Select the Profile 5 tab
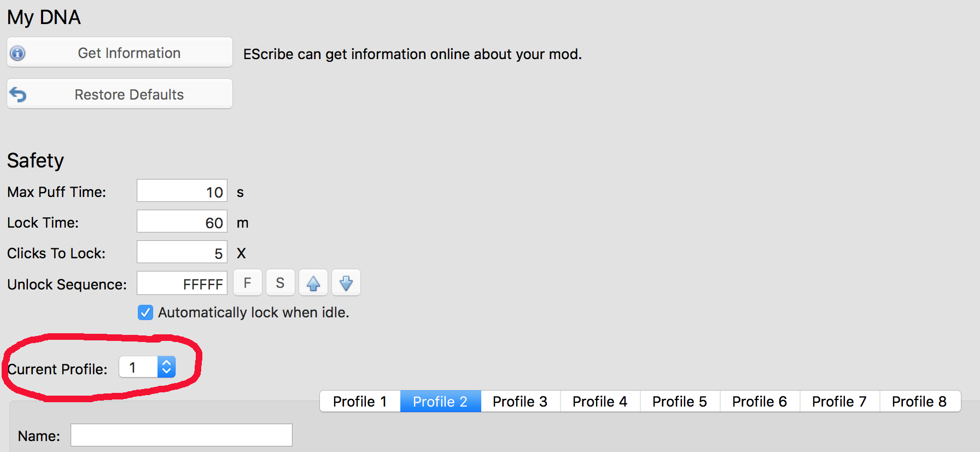The width and height of the screenshot is (980, 452). 680,402
